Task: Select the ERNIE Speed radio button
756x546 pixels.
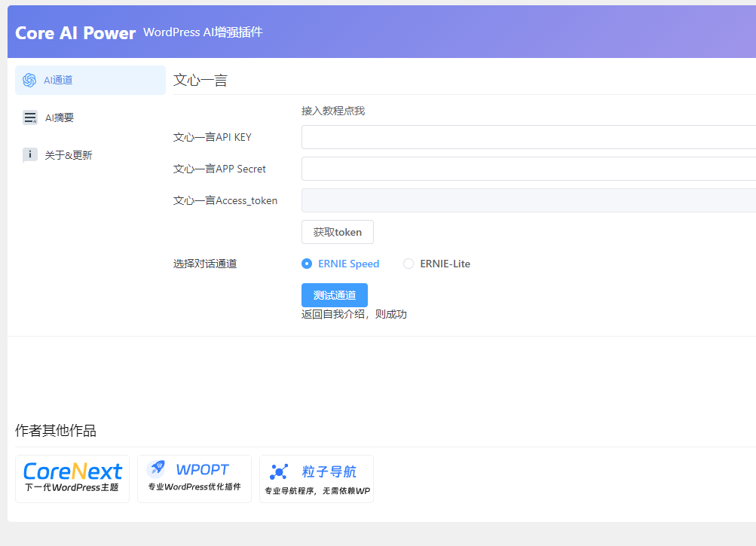Action: [307, 264]
